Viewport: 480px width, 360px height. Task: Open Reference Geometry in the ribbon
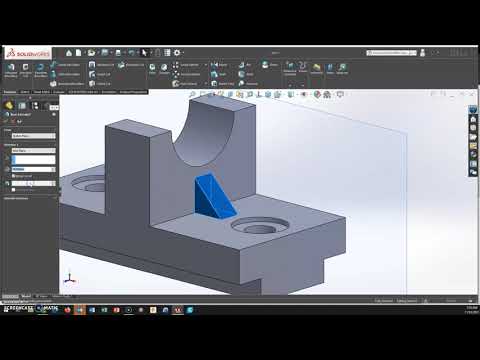tap(290, 69)
